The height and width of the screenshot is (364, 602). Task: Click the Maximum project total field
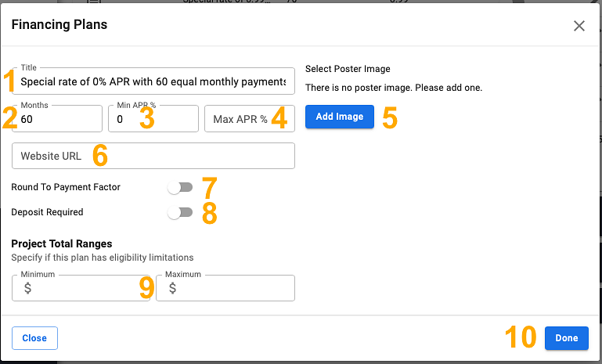[x=225, y=287]
